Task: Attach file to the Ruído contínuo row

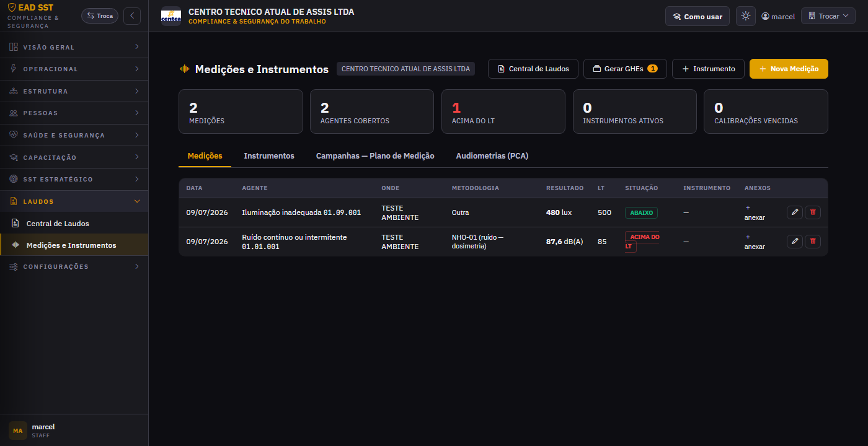Action: click(755, 242)
